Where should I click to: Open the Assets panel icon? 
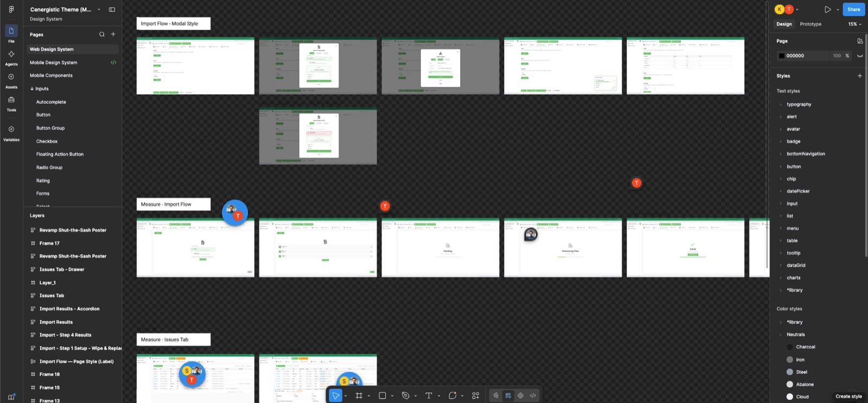coord(11,77)
